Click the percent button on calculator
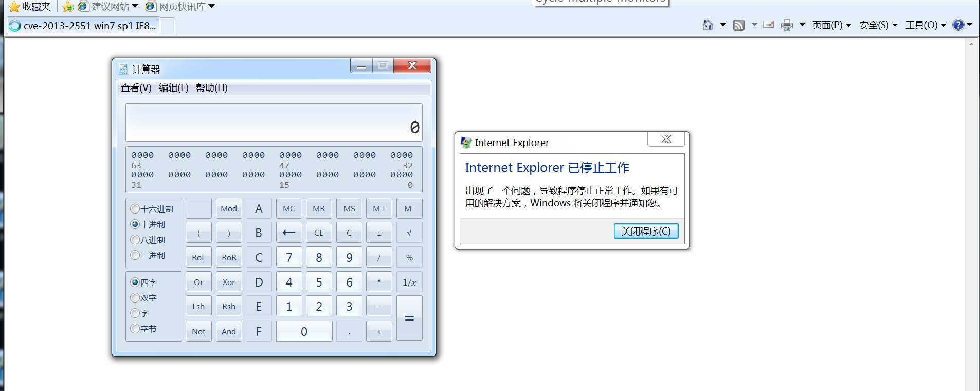Image resolution: width=980 pixels, height=391 pixels. pos(409,257)
